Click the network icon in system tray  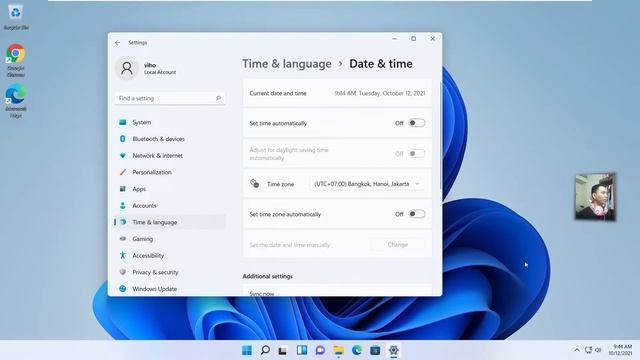click(x=588, y=350)
